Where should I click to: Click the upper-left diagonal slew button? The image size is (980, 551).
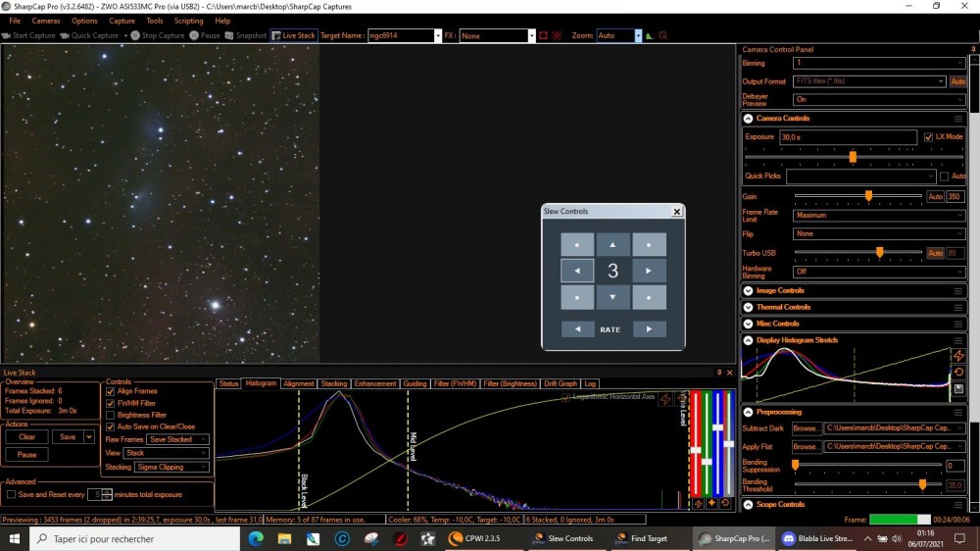(577, 244)
